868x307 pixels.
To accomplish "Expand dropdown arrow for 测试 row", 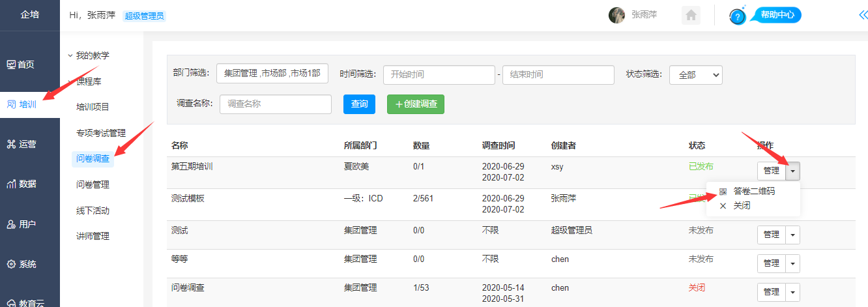I will tap(792, 235).
